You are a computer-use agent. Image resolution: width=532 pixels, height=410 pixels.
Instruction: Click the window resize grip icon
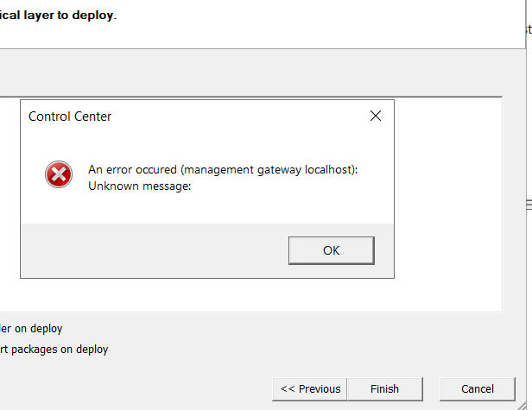tap(526, 406)
